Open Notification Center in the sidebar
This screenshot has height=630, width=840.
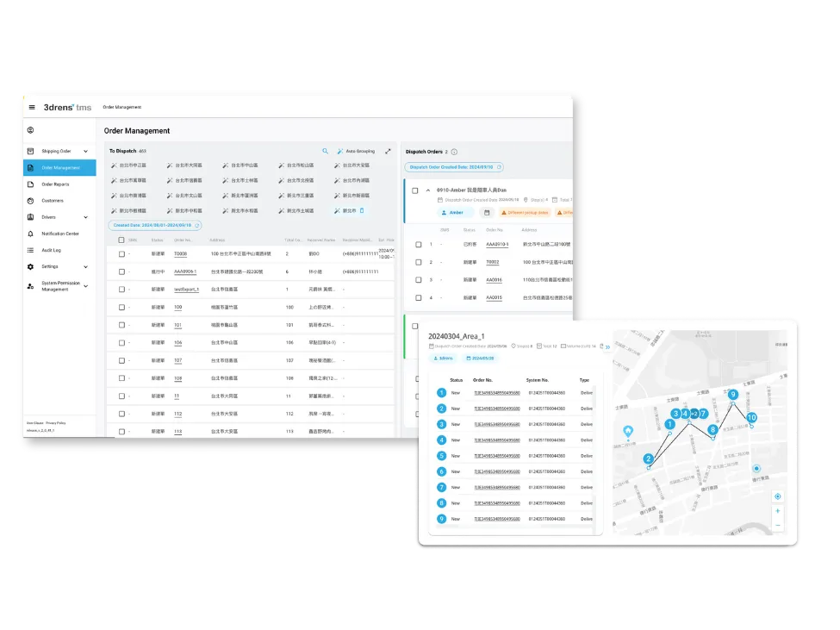pyautogui.click(x=59, y=234)
